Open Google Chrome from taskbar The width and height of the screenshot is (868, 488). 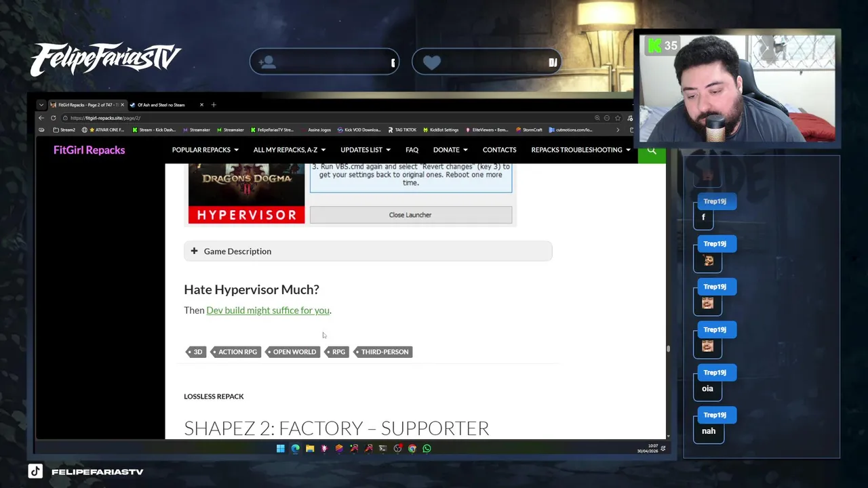(412, 448)
